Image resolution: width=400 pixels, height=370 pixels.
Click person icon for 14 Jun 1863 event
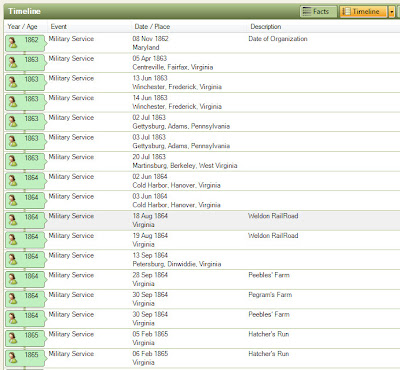click(x=13, y=102)
